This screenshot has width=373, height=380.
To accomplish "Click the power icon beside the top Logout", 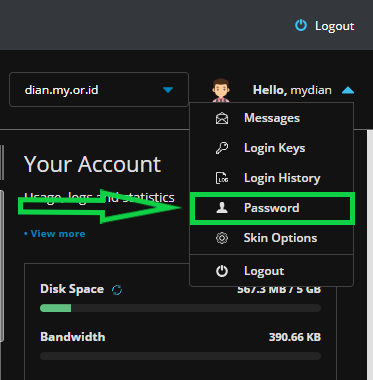I will [301, 25].
